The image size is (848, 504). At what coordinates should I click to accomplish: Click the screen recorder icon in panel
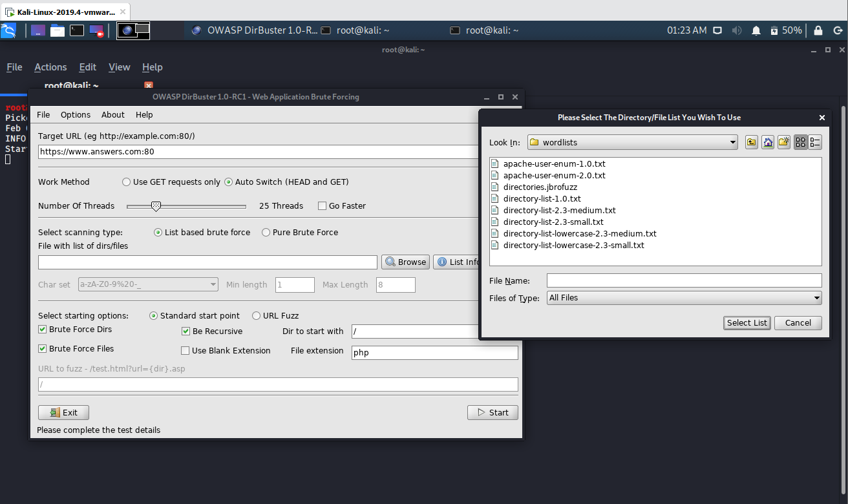(x=96, y=30)
